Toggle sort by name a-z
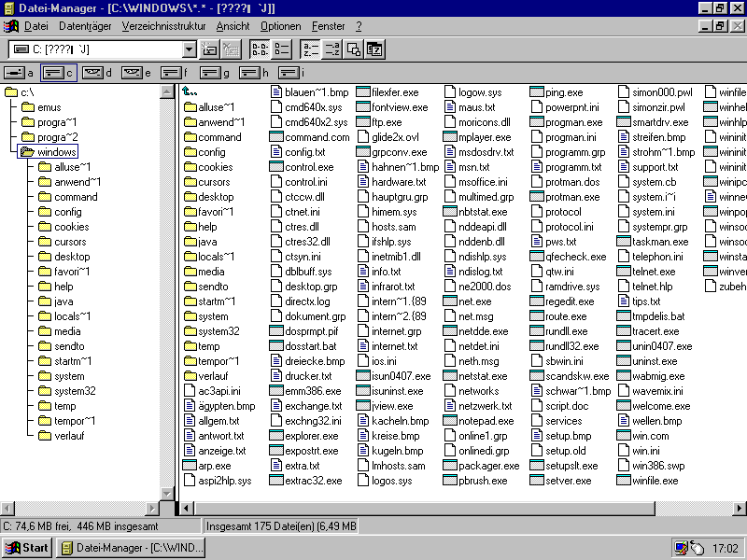 pos(311,49)
